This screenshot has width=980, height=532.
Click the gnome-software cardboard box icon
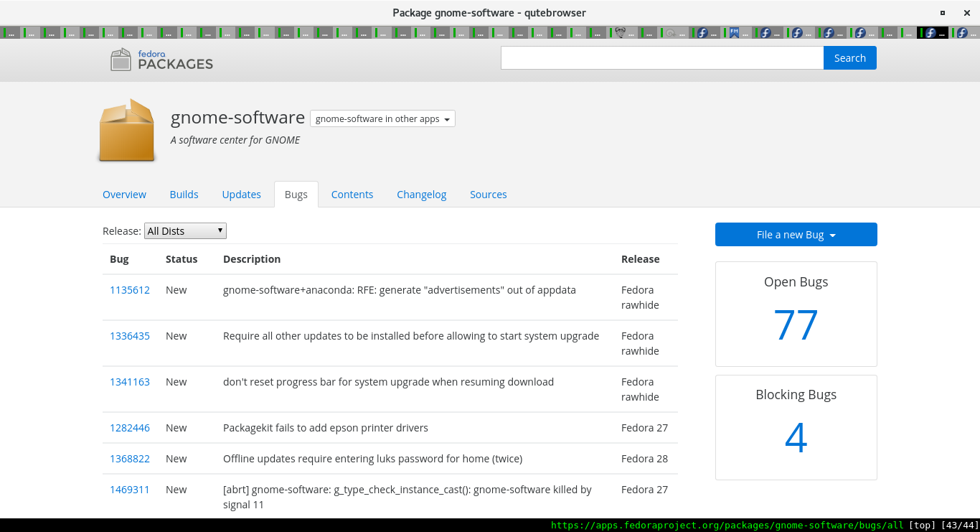(127, 130)
